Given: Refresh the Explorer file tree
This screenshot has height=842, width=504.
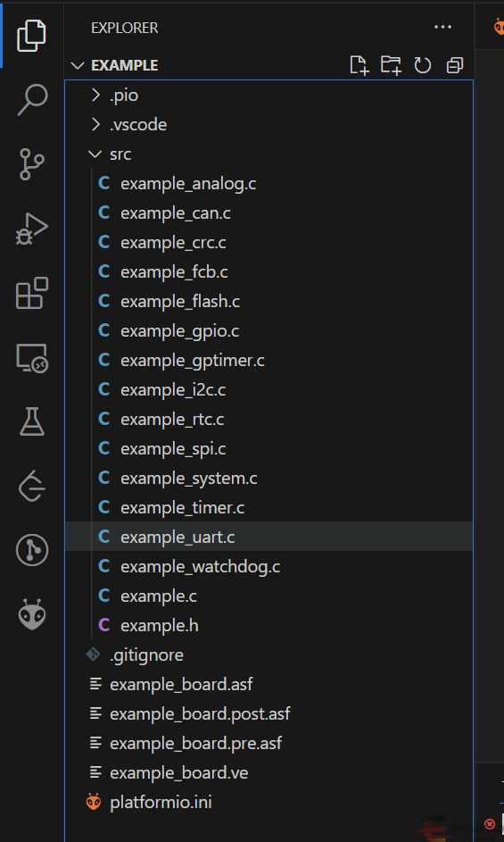Looking at the screenshot, I should tap(423, 65).
